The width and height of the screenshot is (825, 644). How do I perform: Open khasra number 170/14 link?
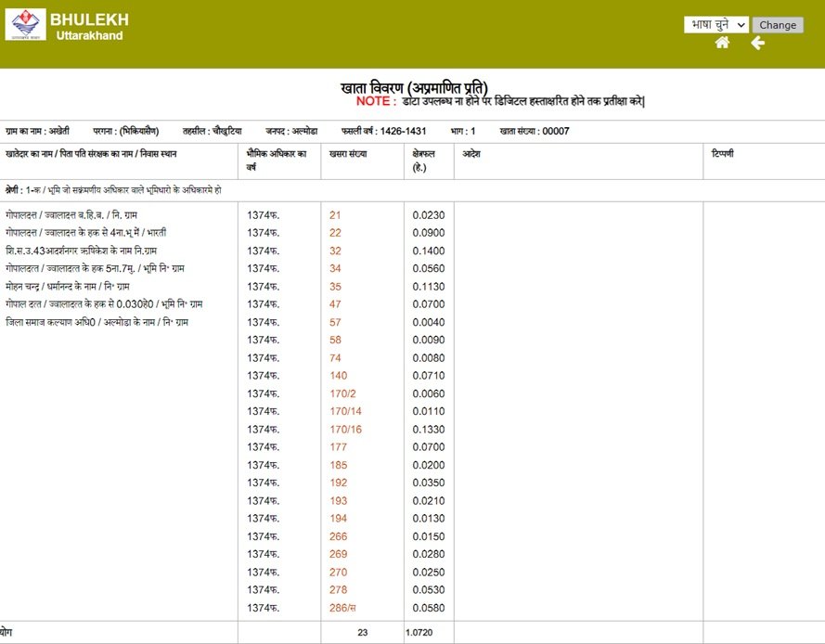coord(345,411)
